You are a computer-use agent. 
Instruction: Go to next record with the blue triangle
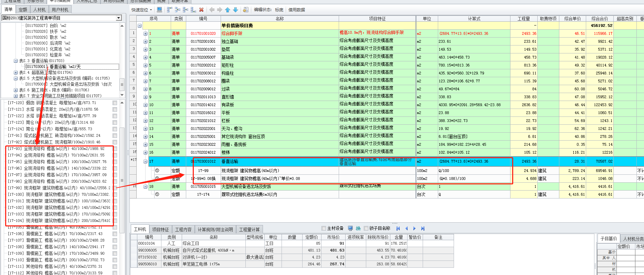(414, 228)
